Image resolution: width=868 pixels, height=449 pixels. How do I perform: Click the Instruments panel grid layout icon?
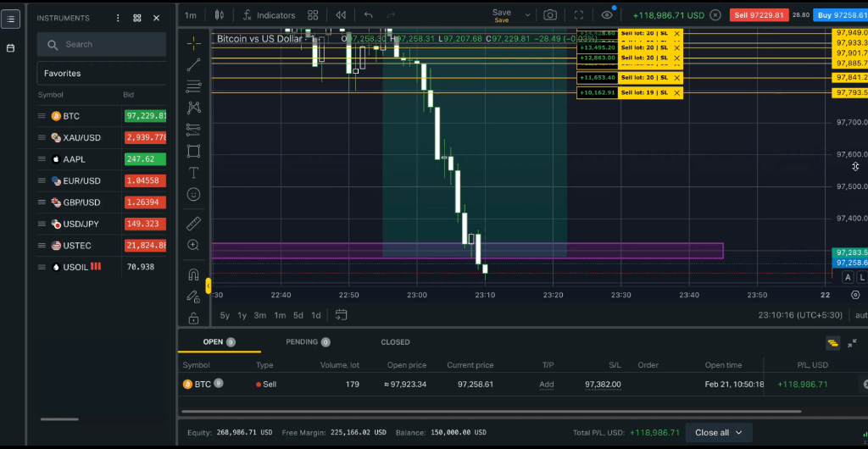pyautogui.click(x=137, y=19)
